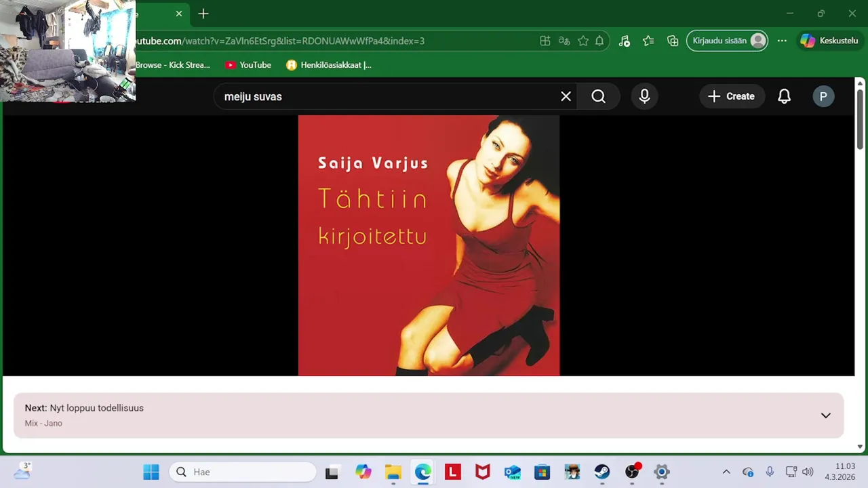Open Copilot Keskustelu button
Image resolution: width=868 pixels, height=488 pixels.
point(829,41)
